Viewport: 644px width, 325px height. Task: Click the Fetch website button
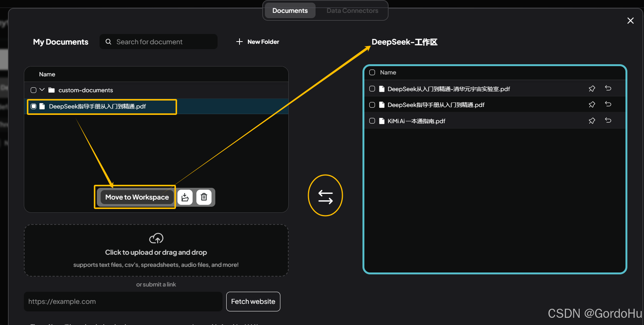tap(253, 302)
